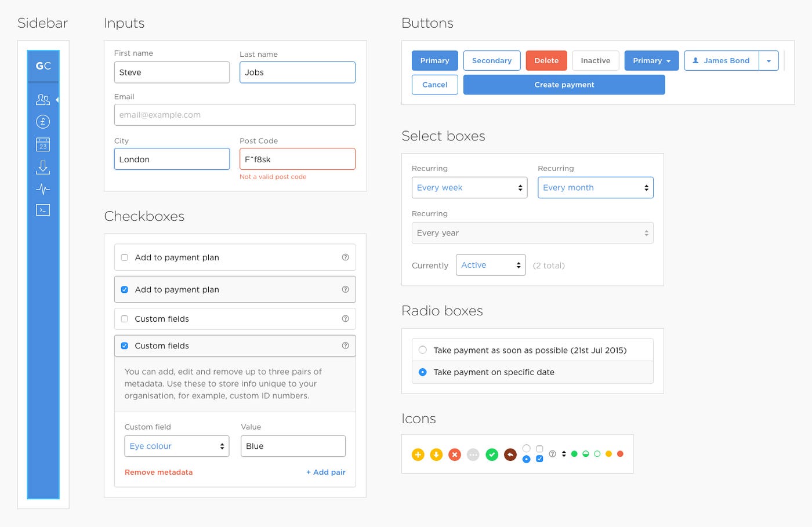Select the customers icon in the sidebar
Screen dimensions: 812x527
click(43, 100)
